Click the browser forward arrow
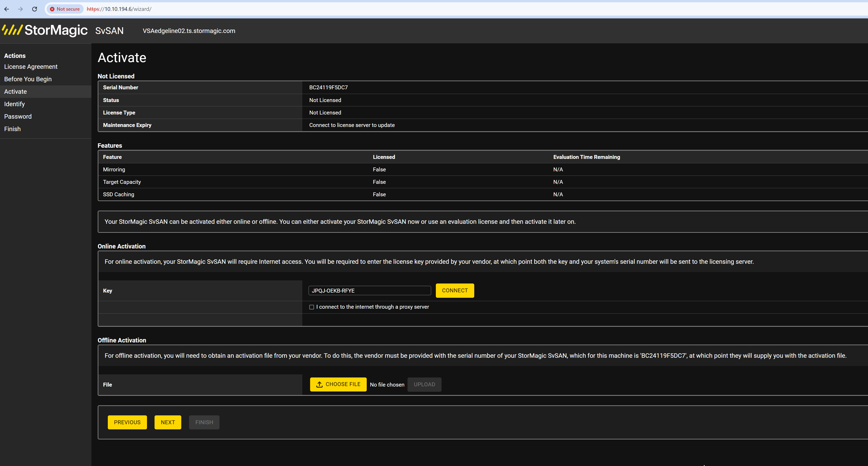The width and height of the screenshot is (868, 466). pos(21,9)
